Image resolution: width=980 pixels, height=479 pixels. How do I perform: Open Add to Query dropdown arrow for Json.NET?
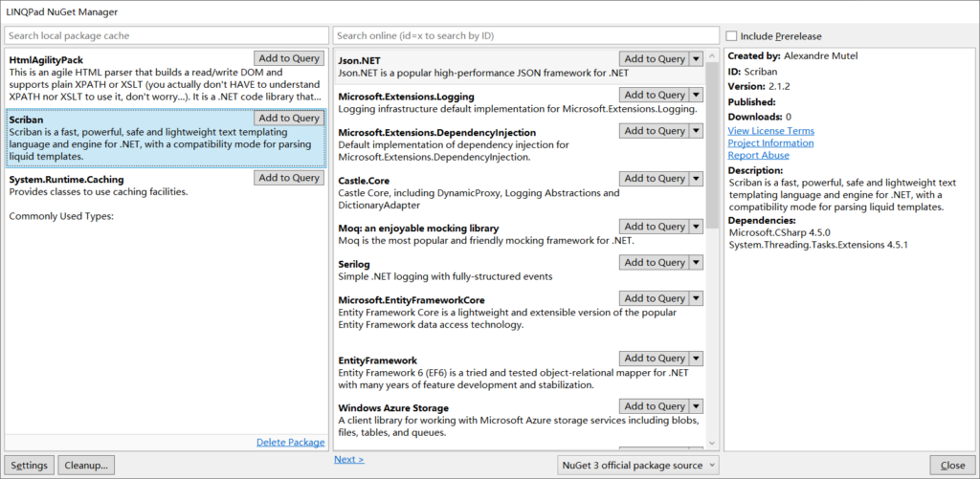[697, 58]
